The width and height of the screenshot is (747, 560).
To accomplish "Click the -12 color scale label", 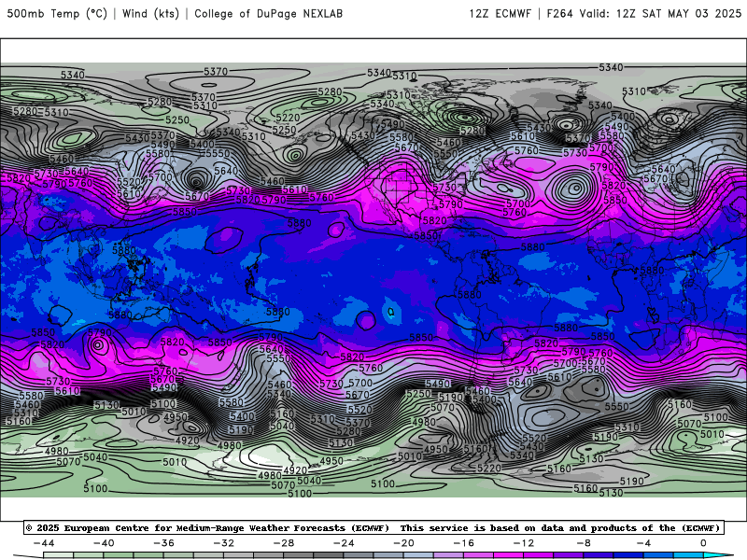I will 524,543.
